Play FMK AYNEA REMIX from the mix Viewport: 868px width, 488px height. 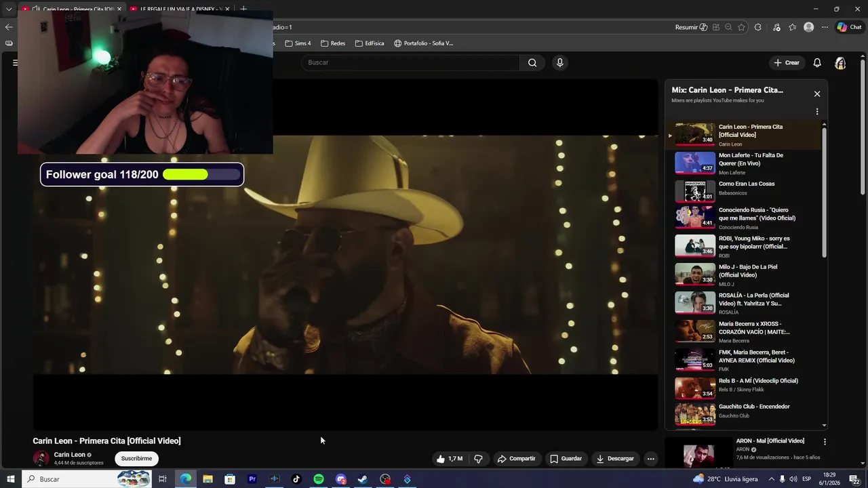[743, 360]
